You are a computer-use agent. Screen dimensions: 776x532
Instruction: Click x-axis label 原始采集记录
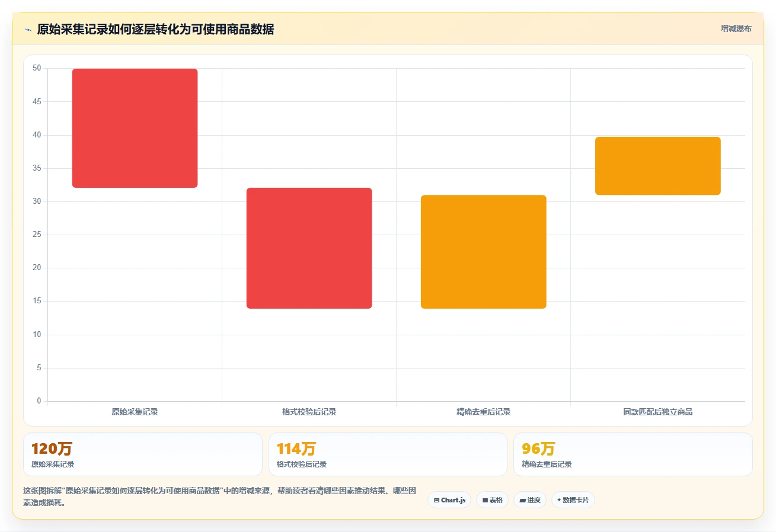(135, 412)
